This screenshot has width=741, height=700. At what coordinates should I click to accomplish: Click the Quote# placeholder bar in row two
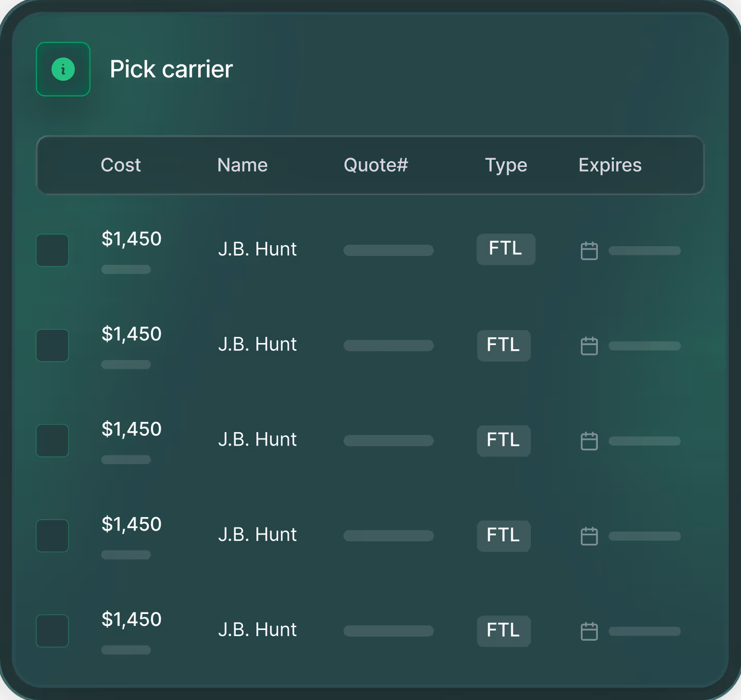pos(388,346)
